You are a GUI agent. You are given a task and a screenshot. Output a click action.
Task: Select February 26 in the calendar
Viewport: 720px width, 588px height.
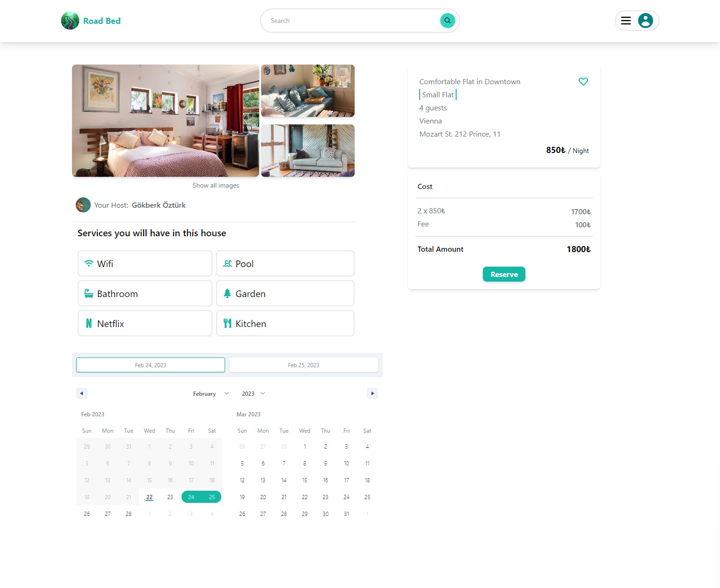pos(87,514)
